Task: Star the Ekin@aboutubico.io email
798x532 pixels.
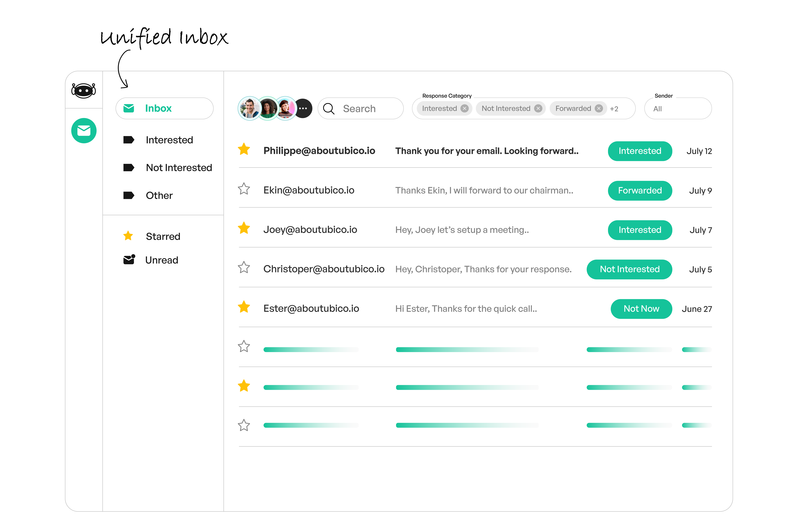Action: pos(244,189)
